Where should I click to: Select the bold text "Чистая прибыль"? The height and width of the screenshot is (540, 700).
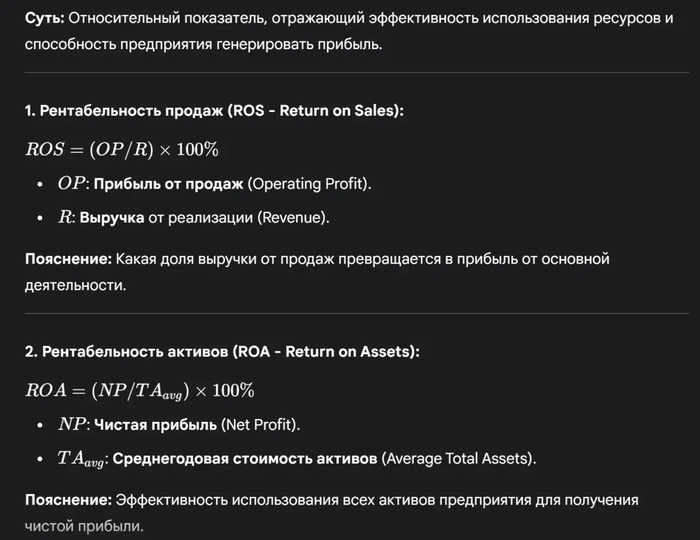[x=155, y=424]
